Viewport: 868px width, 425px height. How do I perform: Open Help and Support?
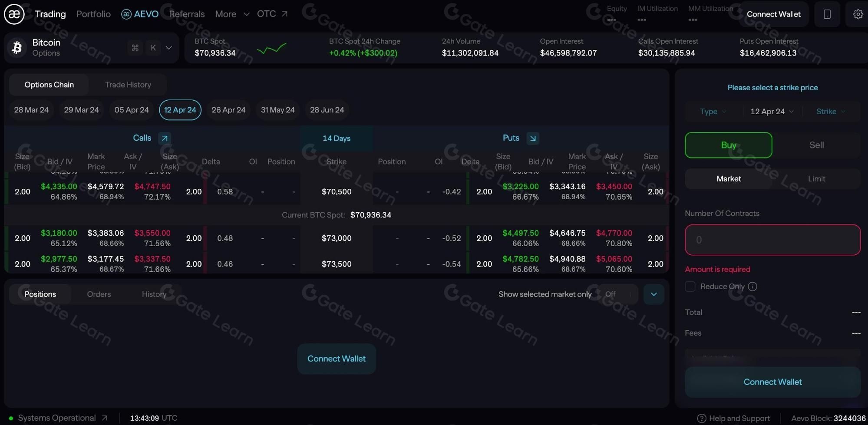733,418
